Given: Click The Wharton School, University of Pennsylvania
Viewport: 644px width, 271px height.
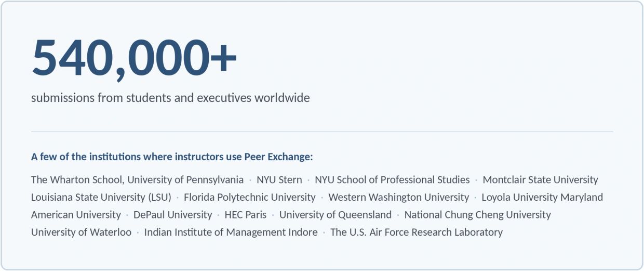Looking at the screenshot, I should 137,180.
